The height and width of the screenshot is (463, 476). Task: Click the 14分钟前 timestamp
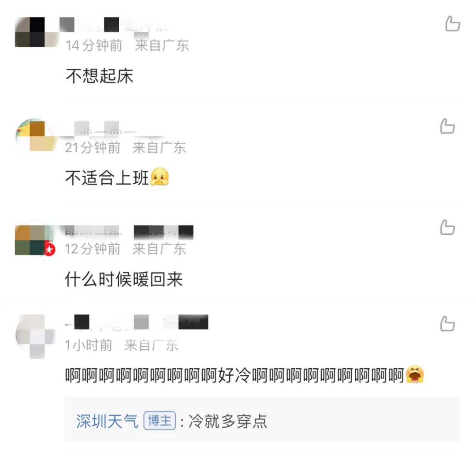click(x=94, y=45)
